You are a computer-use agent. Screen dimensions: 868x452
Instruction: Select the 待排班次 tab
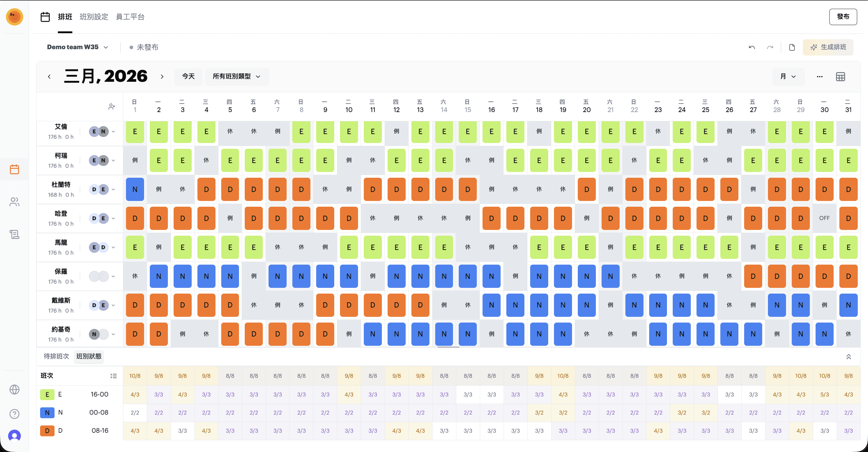[x=56, y=356]
